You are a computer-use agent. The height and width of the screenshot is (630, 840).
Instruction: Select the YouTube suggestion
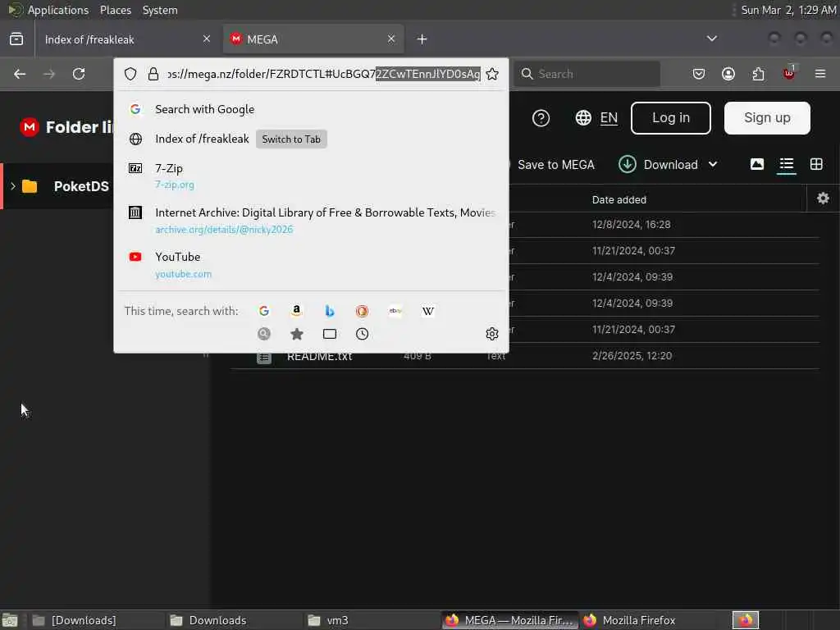(311, 265)
